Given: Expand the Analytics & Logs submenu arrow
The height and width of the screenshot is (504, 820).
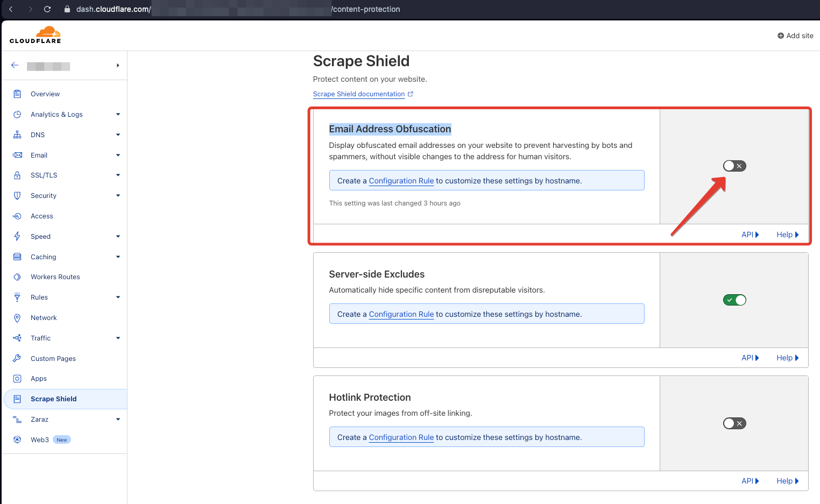Looking at the screenshot, I should pos(118,115).
